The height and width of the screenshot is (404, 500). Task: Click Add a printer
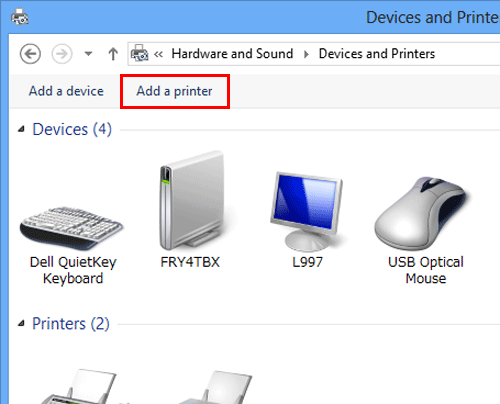pyautogui.click(x=174, y=91)
